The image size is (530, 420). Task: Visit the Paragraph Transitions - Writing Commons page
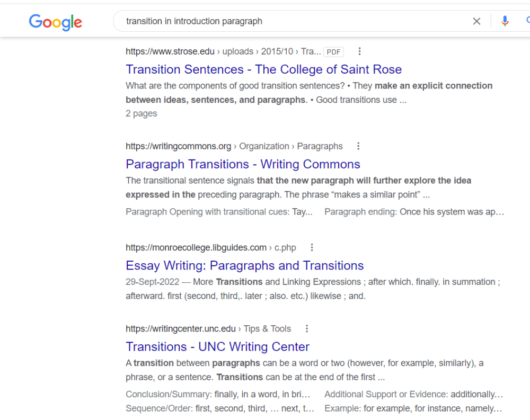point(242,164)
